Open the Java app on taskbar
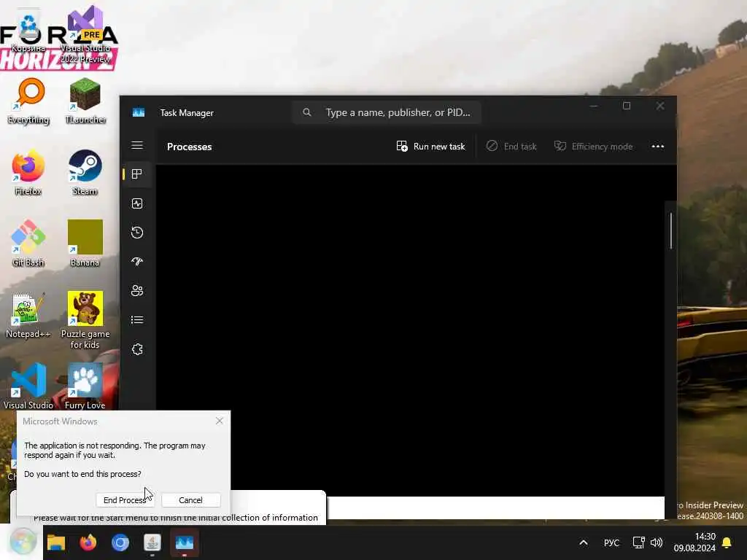The image size is (747, 560). pyautogui.click(x=152, y=542)
